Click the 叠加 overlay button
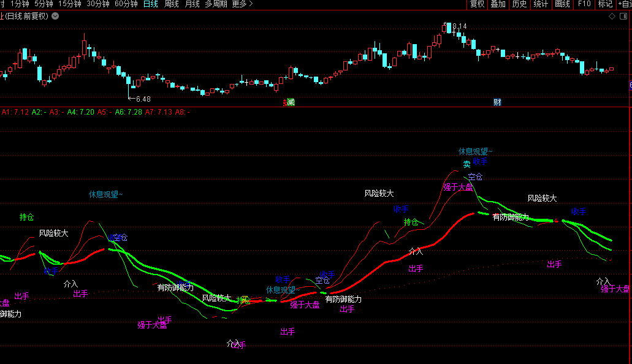Screen dimensions: 632x364 point(498,4)
